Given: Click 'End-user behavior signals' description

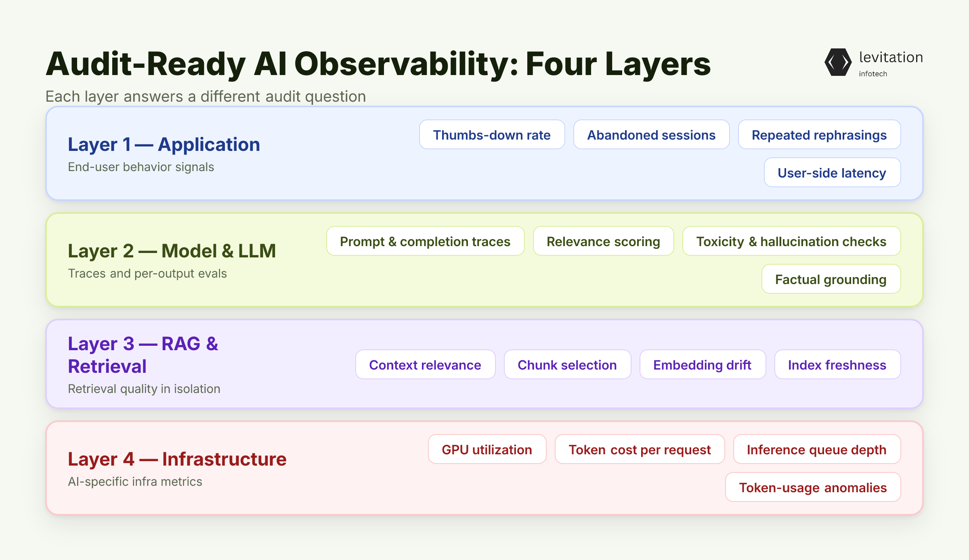Looking at the screenshot, I should 141,167.
